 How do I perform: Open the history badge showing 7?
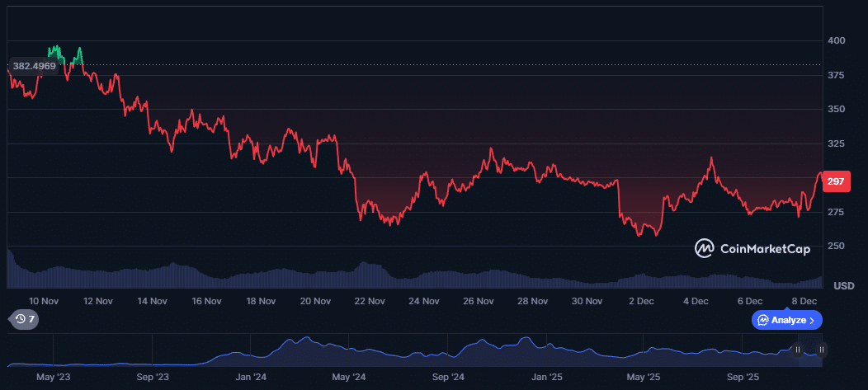click(x=23, y=319)
